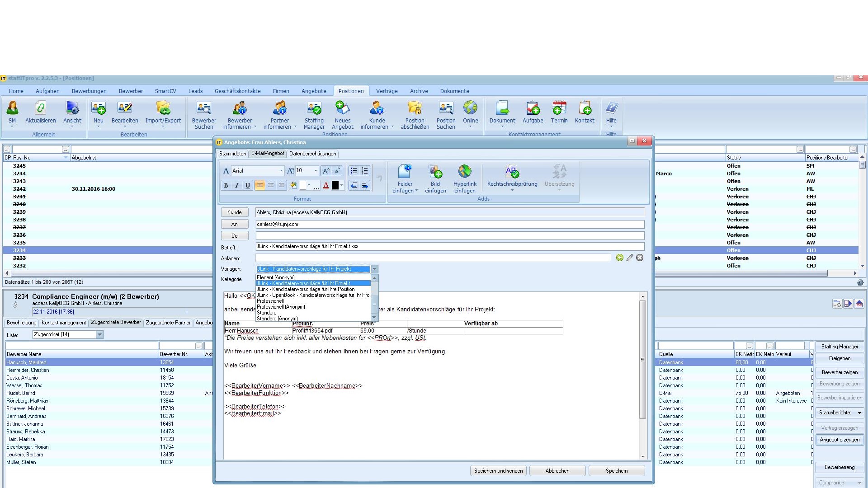The image size is (868, 488).
Task: Switch to Kontaktmanagement tab in lower panel
Action: pos(63,323)
